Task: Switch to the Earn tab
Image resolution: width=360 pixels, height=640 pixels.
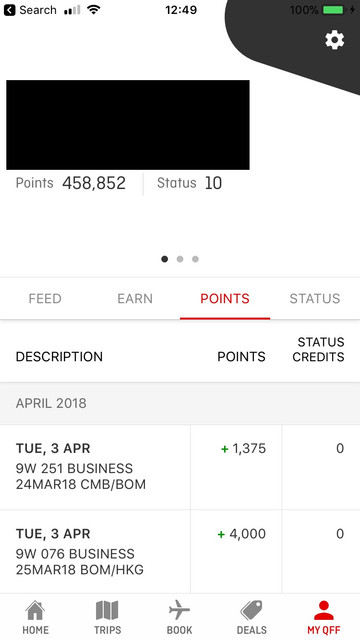Action: click(x=135, y=299)
